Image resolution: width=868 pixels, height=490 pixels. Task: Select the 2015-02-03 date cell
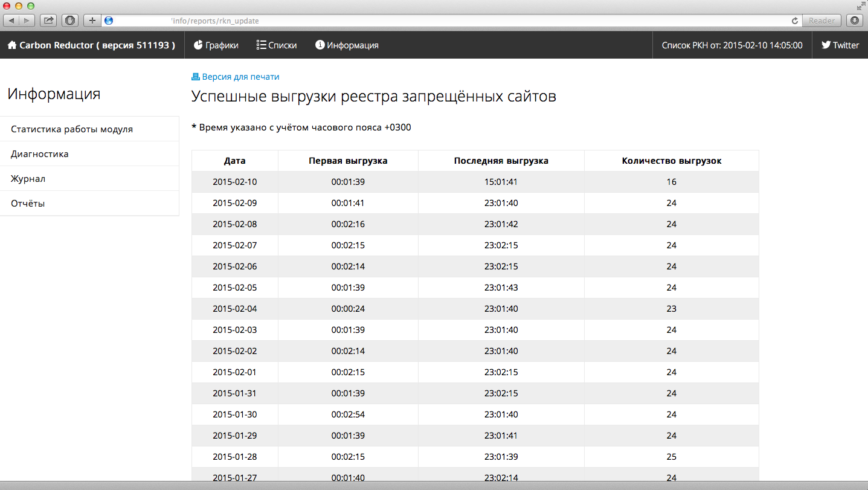235,330
